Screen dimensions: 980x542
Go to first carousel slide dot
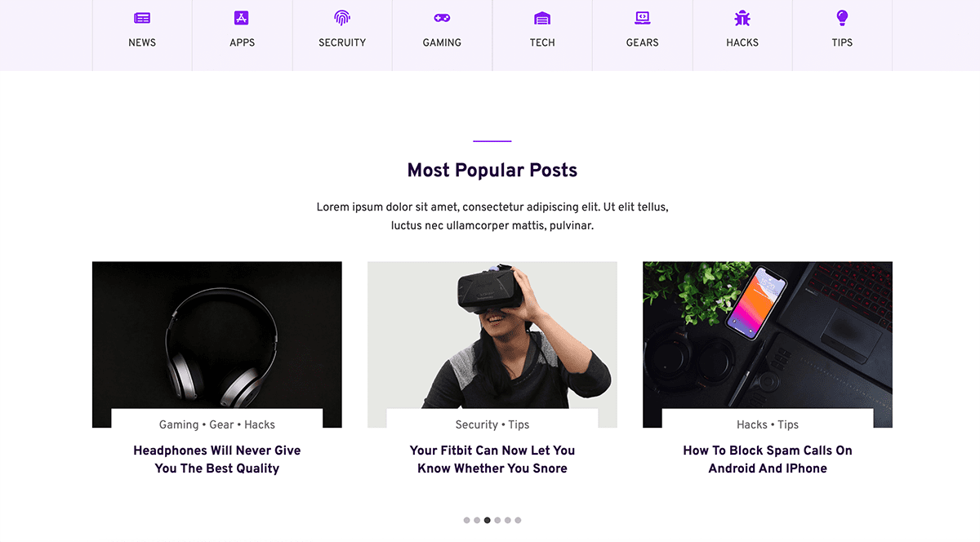[467, 520]
